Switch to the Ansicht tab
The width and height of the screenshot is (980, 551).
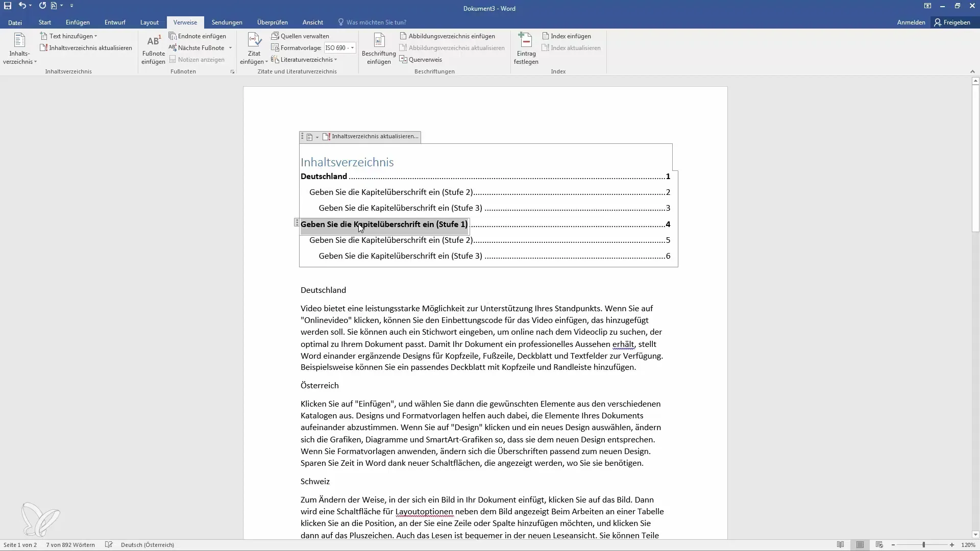[312, 22]
